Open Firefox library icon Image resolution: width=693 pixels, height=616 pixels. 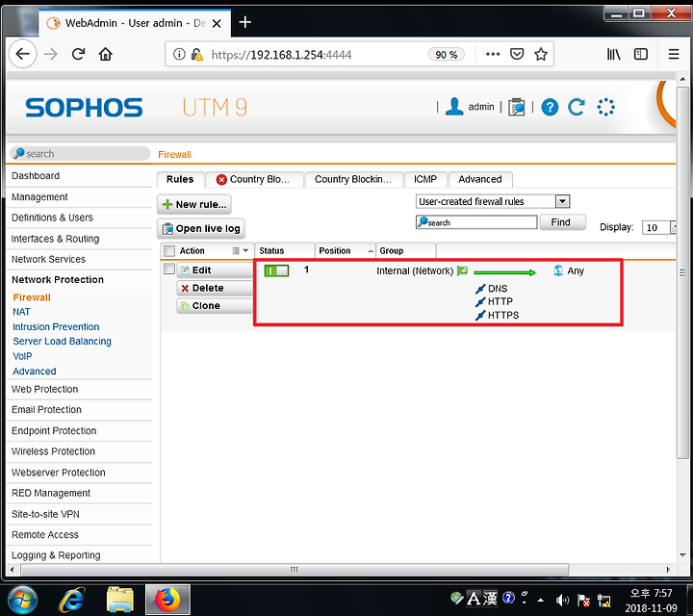coord(613,54)
